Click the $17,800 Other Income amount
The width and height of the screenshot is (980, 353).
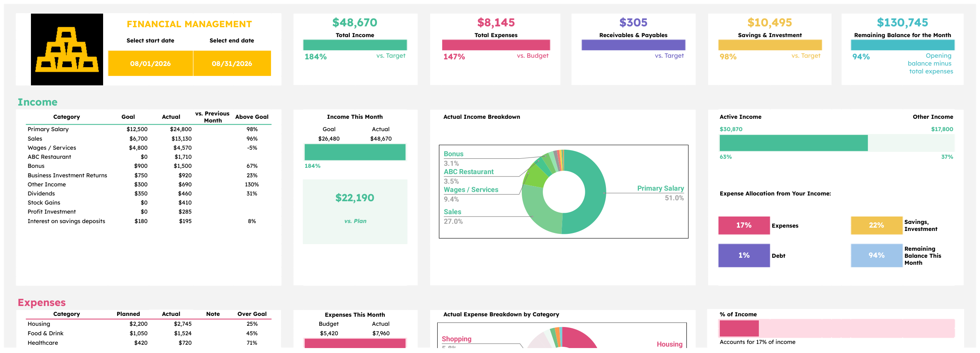pyautogui.click(x=942, y=129)
